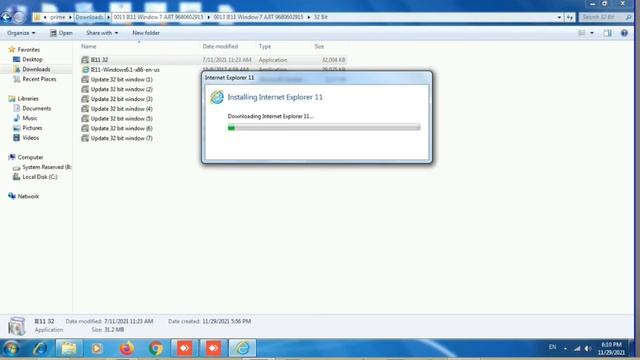Refresh the folder using address bar button

[x=570, y=17]
